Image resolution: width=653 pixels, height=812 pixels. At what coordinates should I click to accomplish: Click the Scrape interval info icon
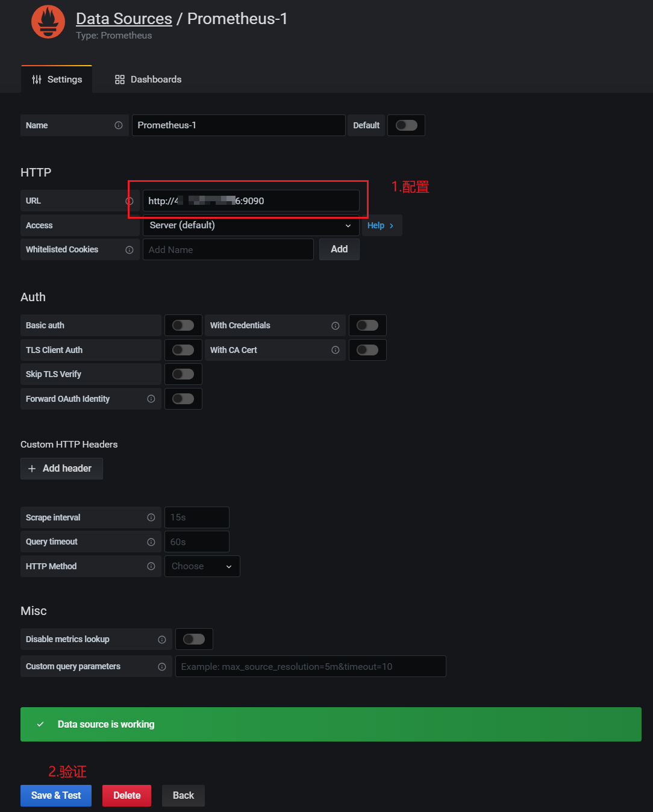click(x=151, y=517)
